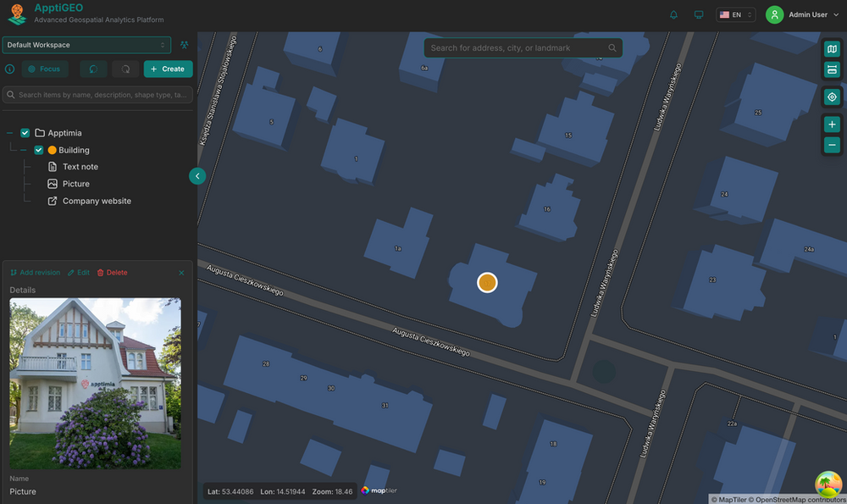Click the redo arrow button

[x=125, y=69]
